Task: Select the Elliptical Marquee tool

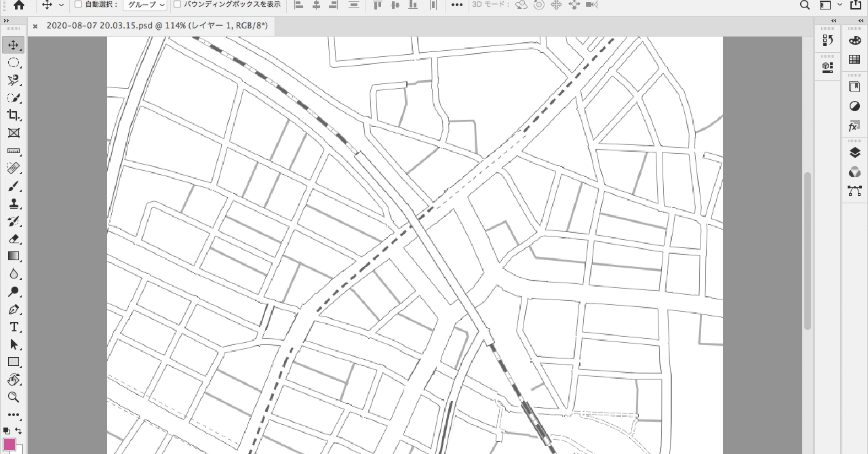Action: [13, 62]
